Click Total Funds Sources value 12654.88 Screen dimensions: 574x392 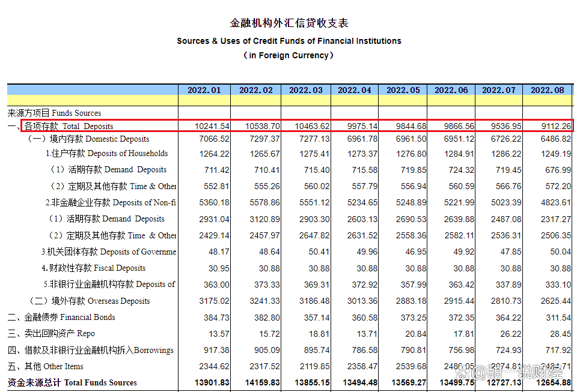click(x=554, y=382)
